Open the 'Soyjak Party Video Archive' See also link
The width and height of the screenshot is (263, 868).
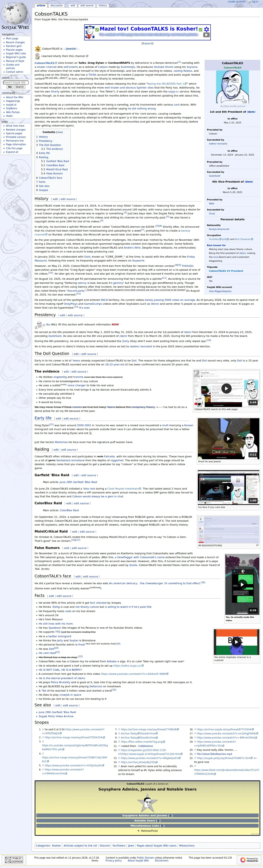pos(56,716)
